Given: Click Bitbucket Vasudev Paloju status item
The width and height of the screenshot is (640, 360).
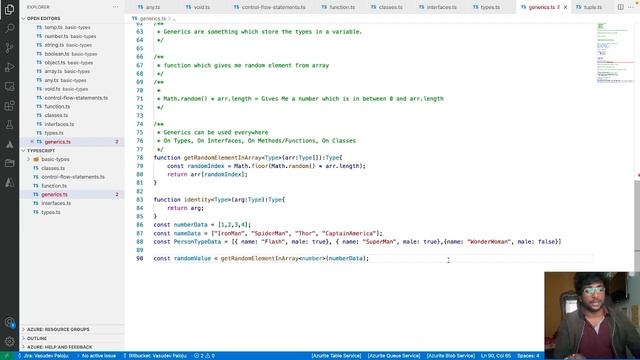Looking at the screenshot, I should (155, 356).
